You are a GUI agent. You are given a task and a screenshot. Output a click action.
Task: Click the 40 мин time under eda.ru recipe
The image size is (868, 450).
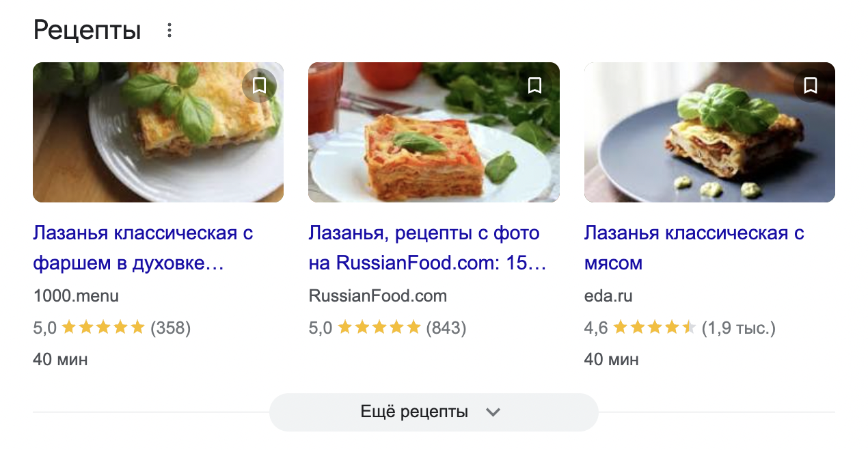coord(611,359)
